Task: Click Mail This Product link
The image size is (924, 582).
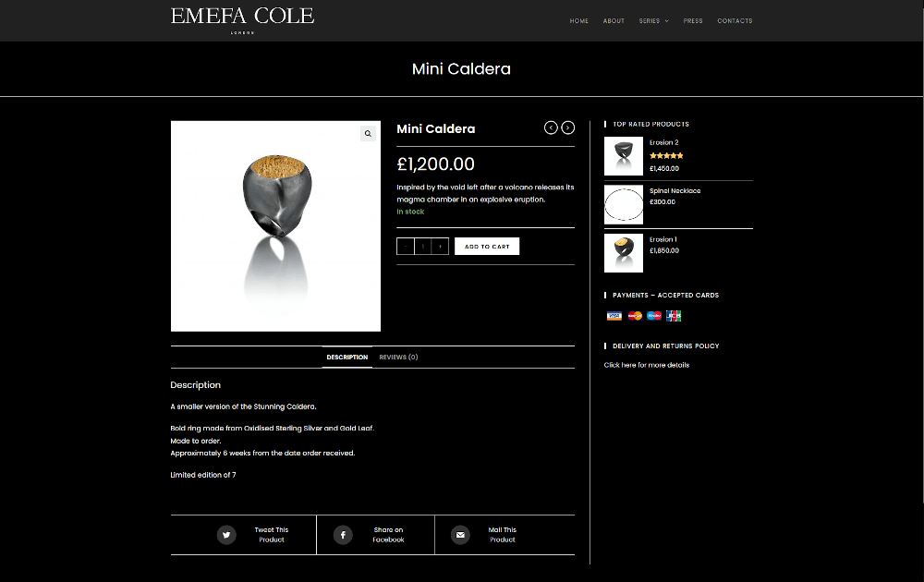Action: coord(502,535)
